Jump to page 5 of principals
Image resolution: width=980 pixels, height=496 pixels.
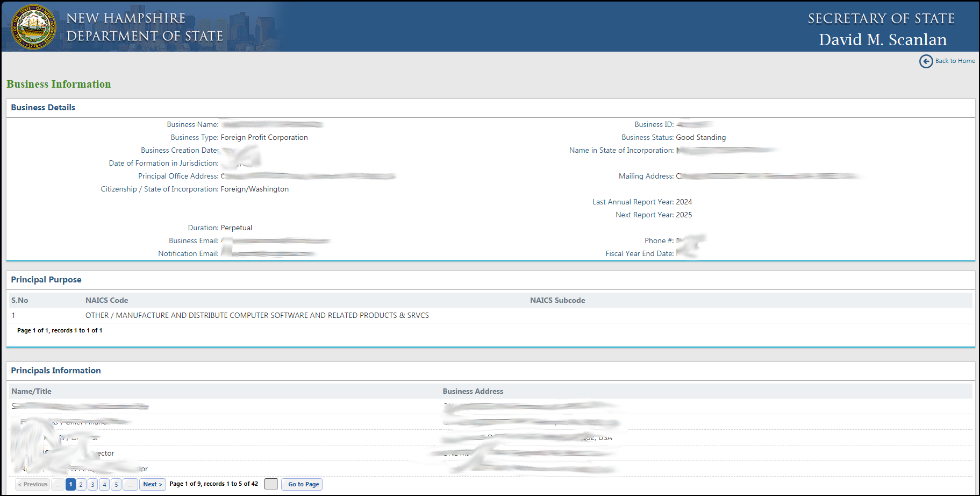point(116,484)
